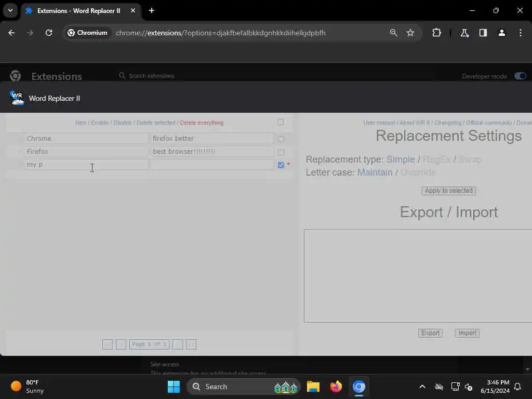Click the red Delete everything link
This screenshot has width=532, height=399.
click(202, 123)
